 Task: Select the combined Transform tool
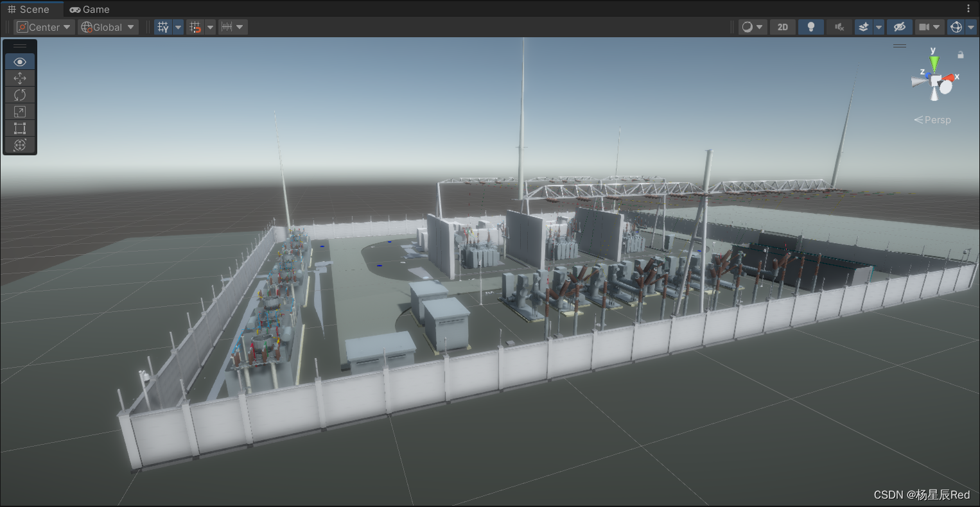click(19, 145)
